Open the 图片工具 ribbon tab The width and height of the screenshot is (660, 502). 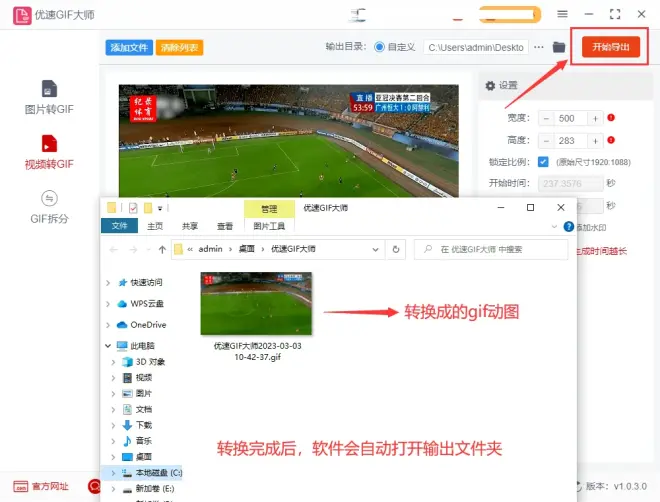click(269, 226)
